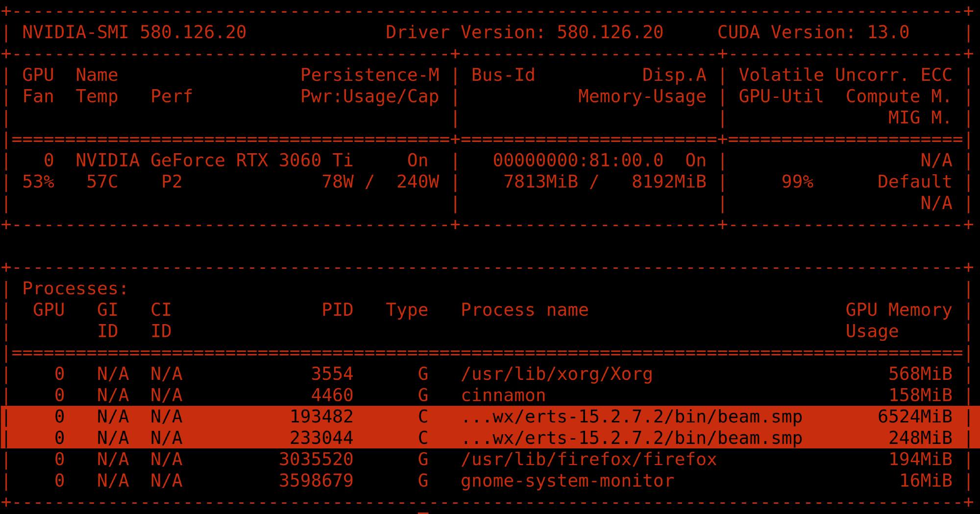Viewport: 980px width, 514px height.
Task: Click the bus ID 00000000:81:00.0
Action: point(578,160)
